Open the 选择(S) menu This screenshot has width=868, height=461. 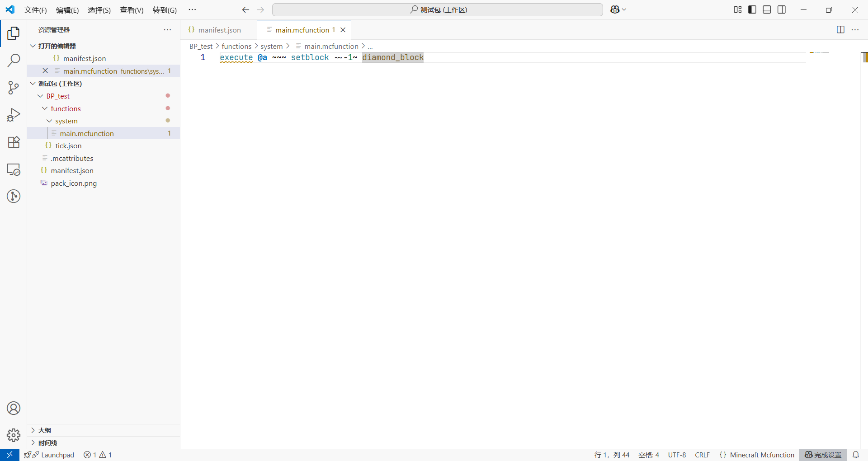click(x=99, y=10)
